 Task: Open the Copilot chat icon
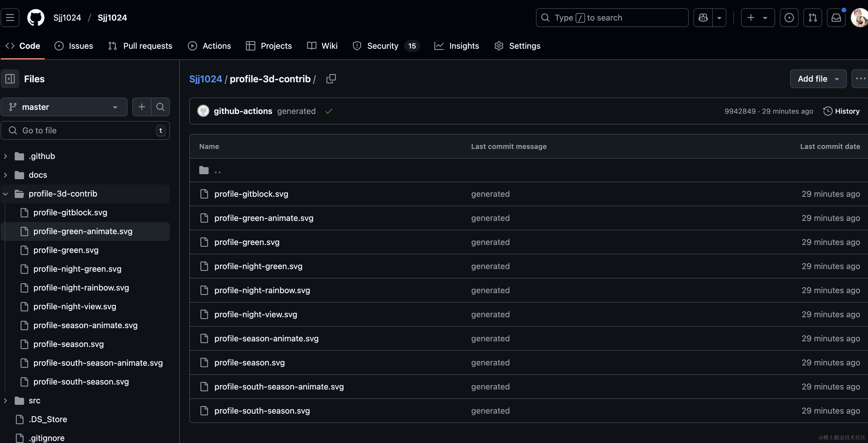[703, 18]
